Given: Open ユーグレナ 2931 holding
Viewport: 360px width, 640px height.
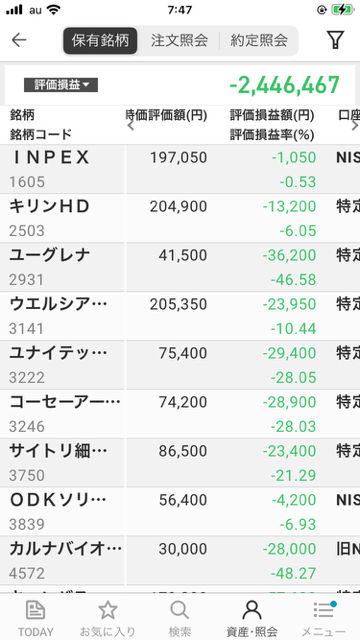Looking at the screenshot, I should click(180, 267).
